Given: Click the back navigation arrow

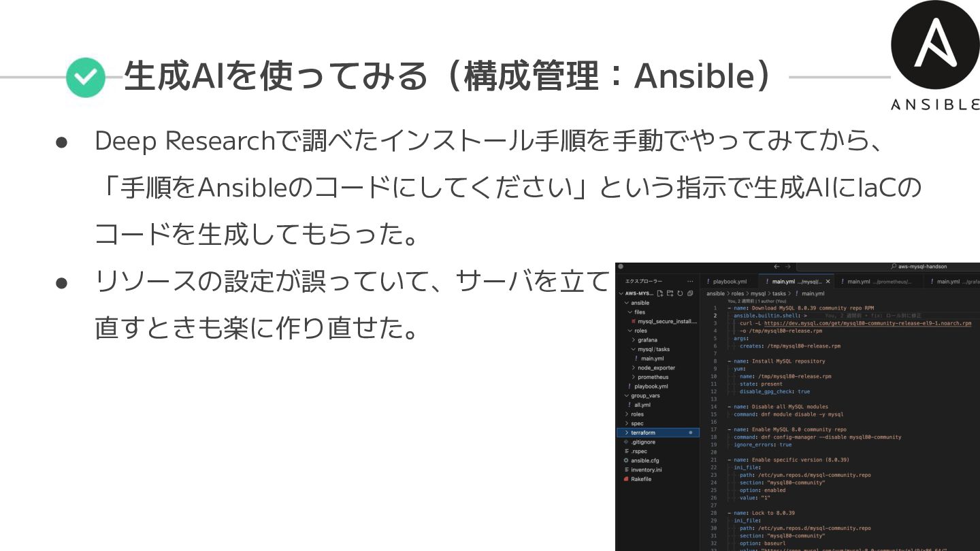Looking at the screenshot, I should coord(777,267).
